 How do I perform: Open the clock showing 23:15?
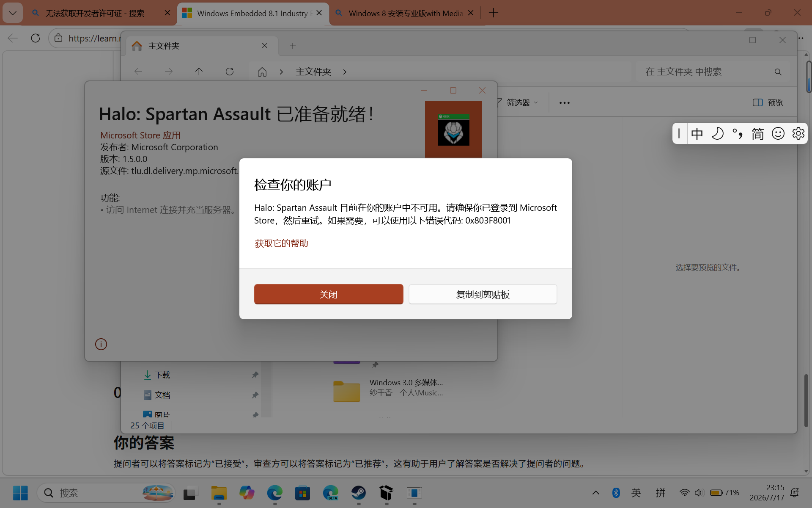click(767, 493)
